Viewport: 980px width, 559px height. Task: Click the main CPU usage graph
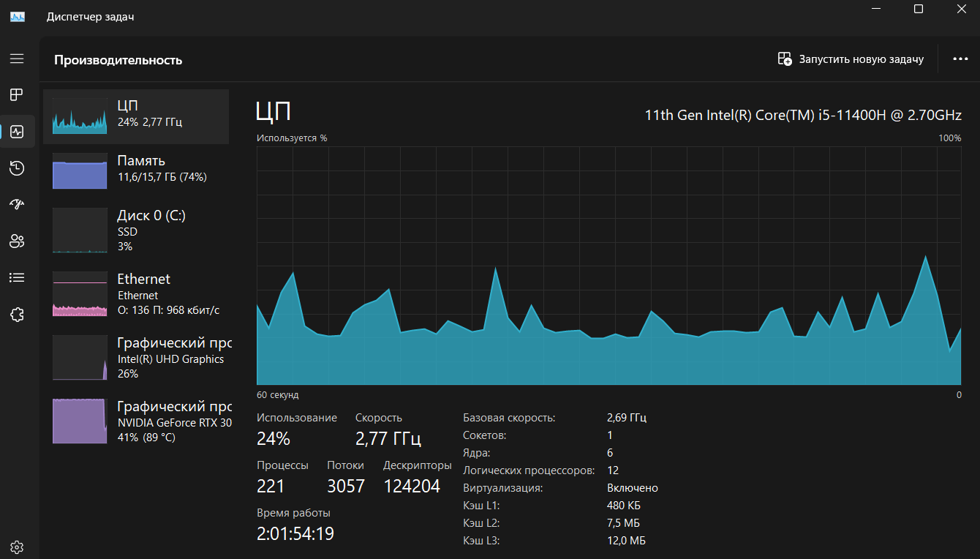[608, 266]
